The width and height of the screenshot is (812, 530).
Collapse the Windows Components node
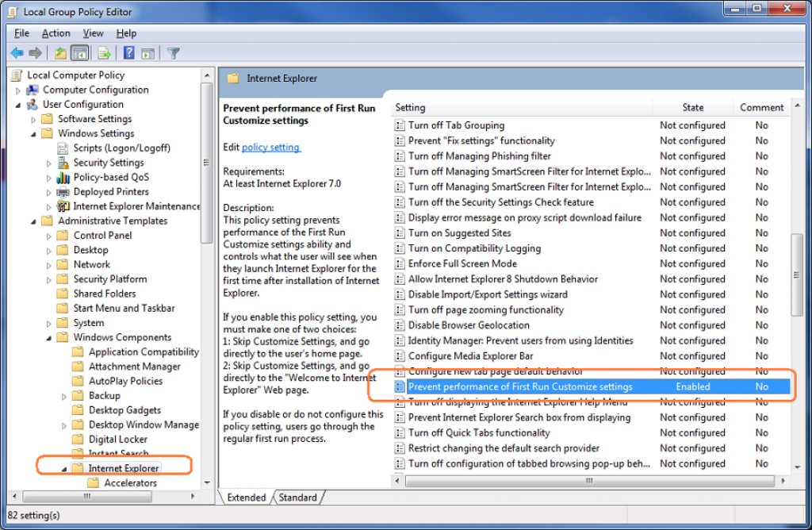49,338
